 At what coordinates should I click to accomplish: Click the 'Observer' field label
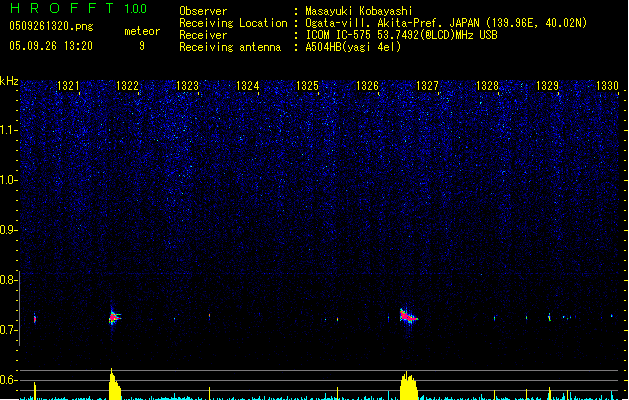coord(203,11)
